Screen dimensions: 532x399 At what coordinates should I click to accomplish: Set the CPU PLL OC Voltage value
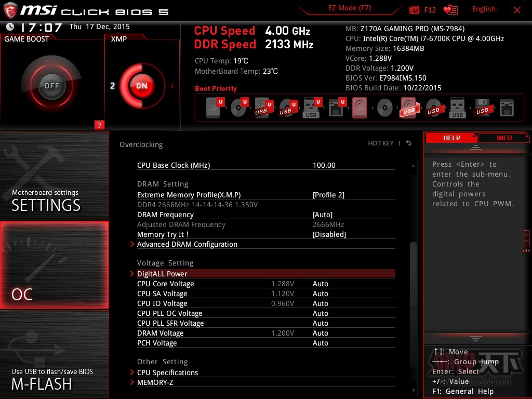320,313
